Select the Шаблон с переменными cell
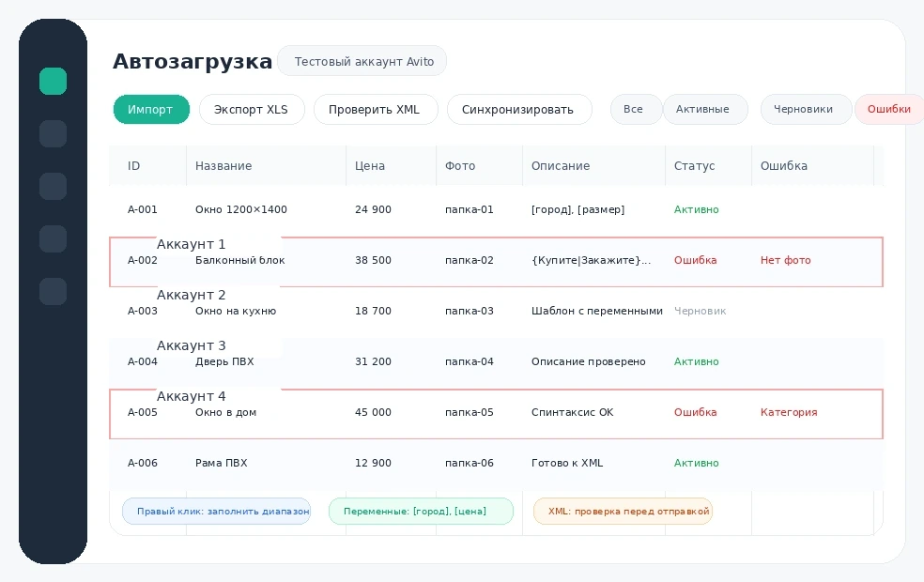This screenshot has width=924, height=582. pos(597,311)
